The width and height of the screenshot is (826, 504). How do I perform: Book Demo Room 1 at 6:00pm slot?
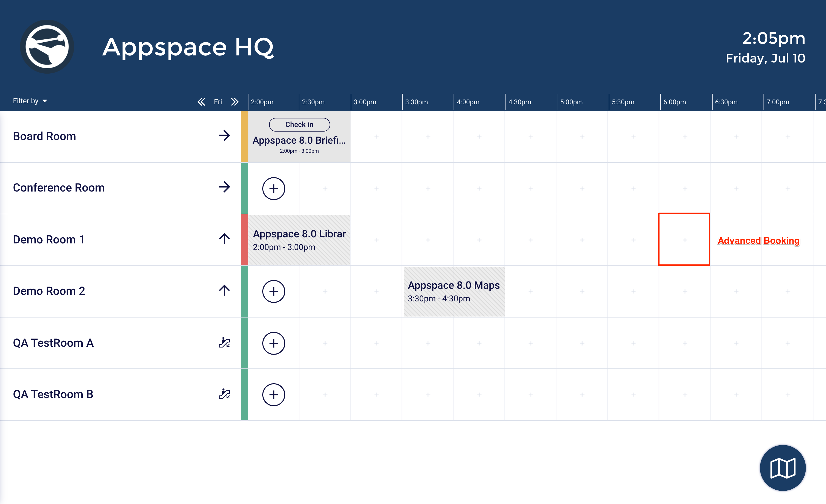coord(685,239)
